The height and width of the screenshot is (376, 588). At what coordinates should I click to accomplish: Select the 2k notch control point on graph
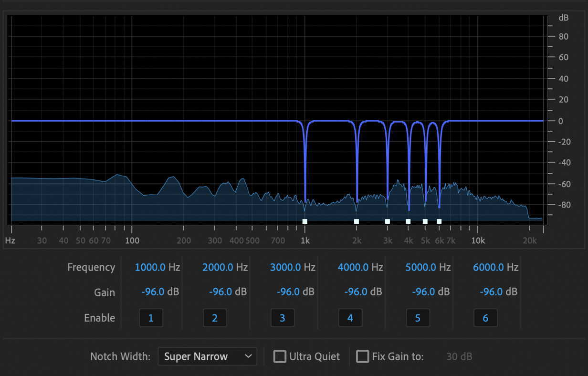357,221
